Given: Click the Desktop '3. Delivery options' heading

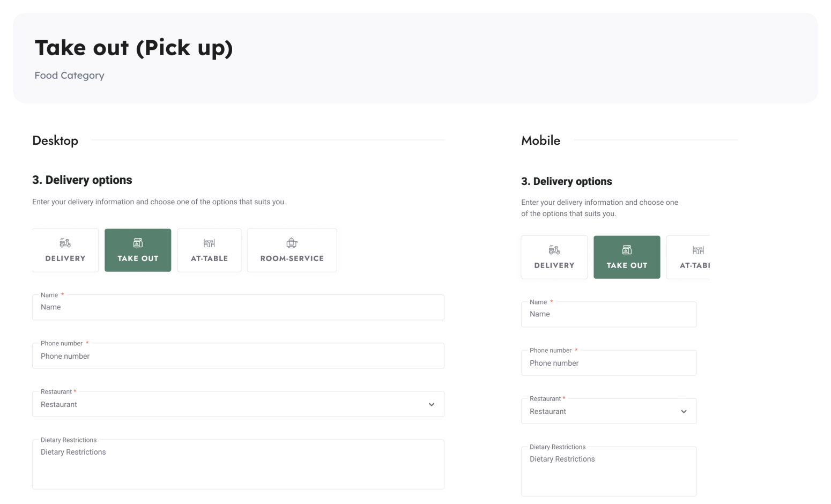Looking at the screenshot, I should coord(82,180).
